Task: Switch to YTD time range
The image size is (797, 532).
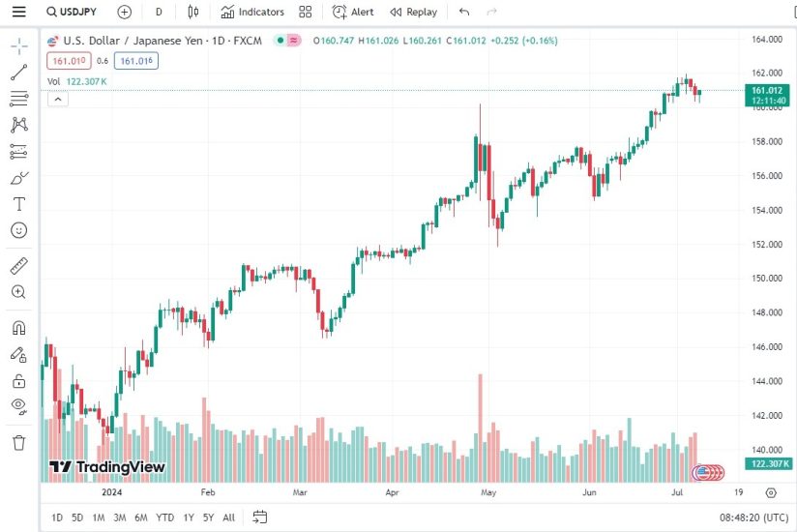Action: (x=164, y=517)
